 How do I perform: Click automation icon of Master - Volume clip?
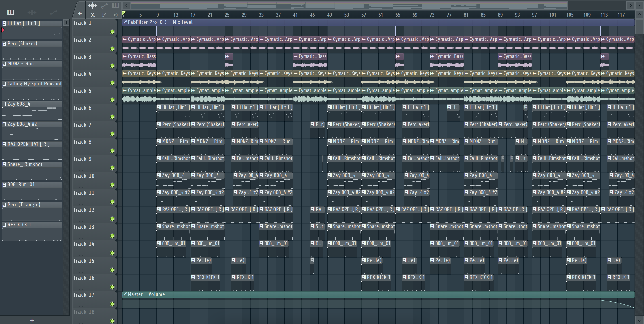tap(125, 294)
